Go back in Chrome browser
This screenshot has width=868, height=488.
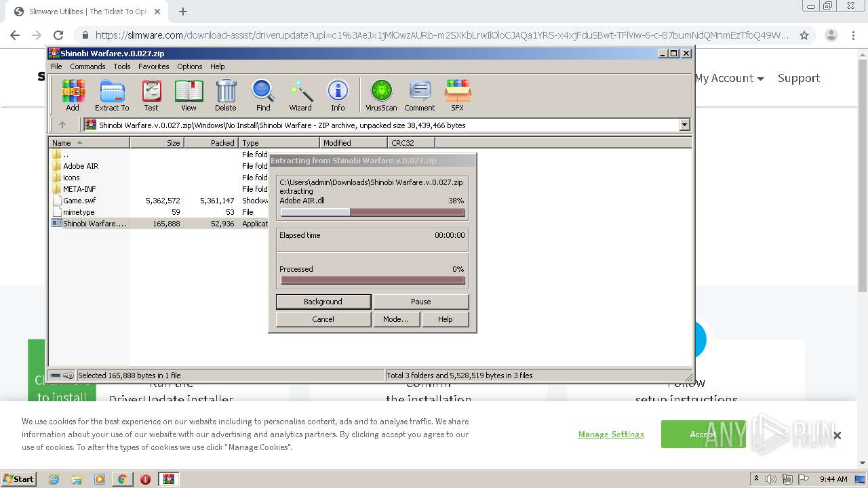point(15,35)
